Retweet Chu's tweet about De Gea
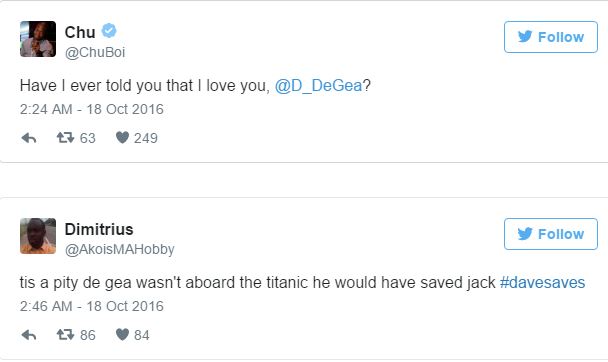Viewport: 608px width, 362px height. [x=65, y=138]
